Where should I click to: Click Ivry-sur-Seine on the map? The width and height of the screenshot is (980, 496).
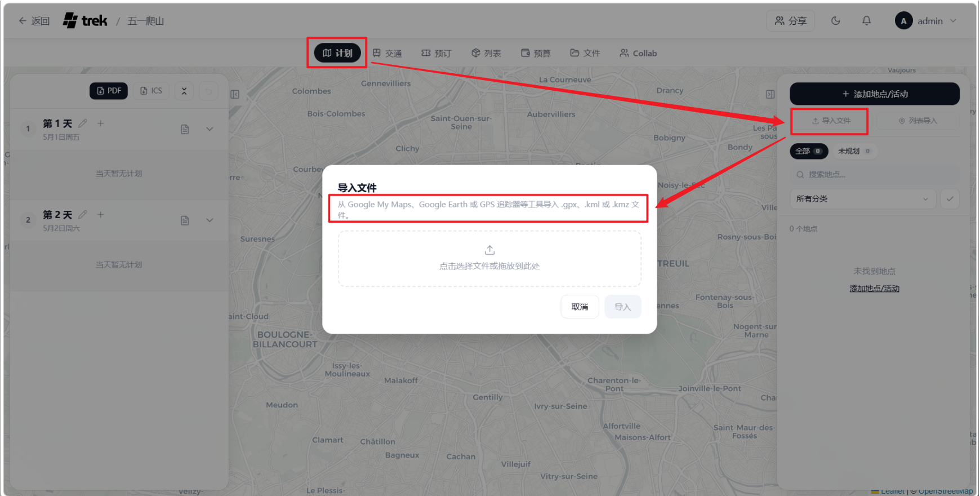[x=560, y=406]
